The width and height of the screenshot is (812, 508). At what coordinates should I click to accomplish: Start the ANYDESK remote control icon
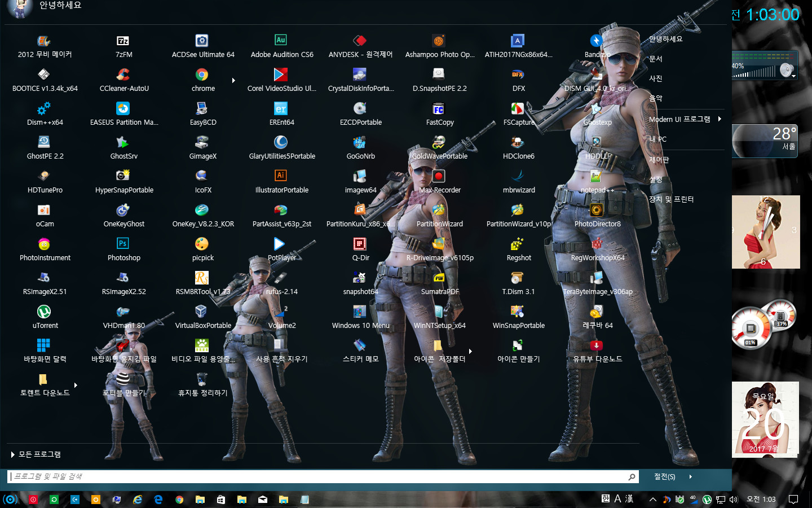click(x=360, y=46)
